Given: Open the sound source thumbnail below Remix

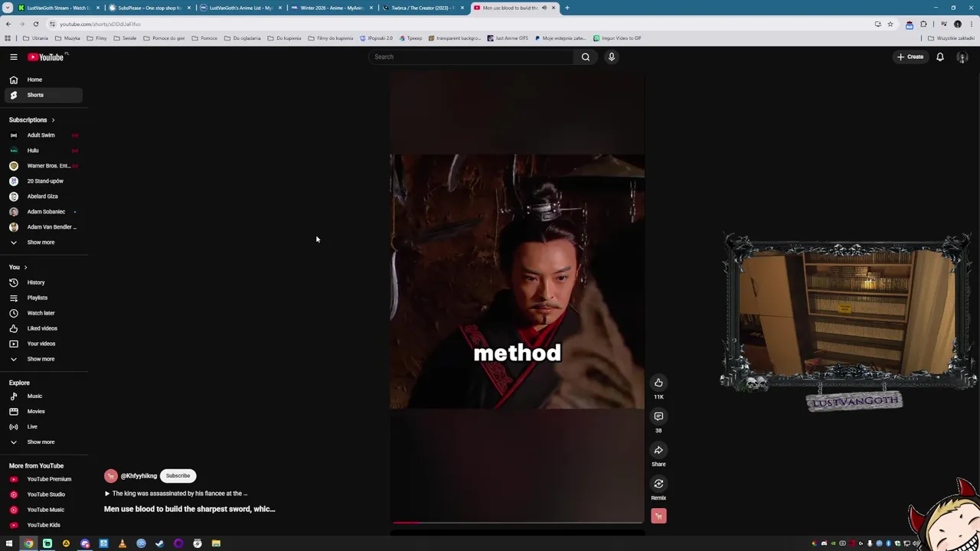Looking at the screenshot, I should pyautogui.click(x=658, y=517).
